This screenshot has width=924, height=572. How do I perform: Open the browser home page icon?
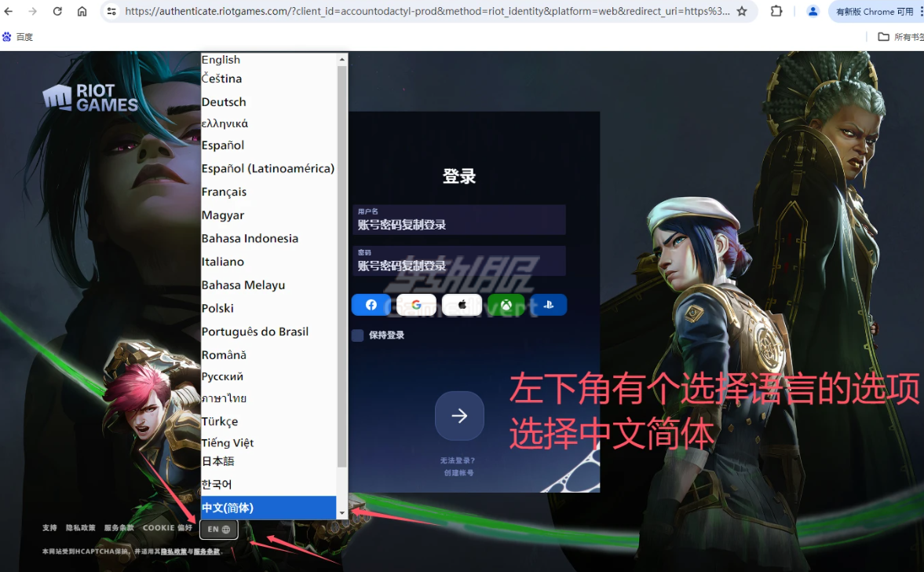tap(82, 11)
